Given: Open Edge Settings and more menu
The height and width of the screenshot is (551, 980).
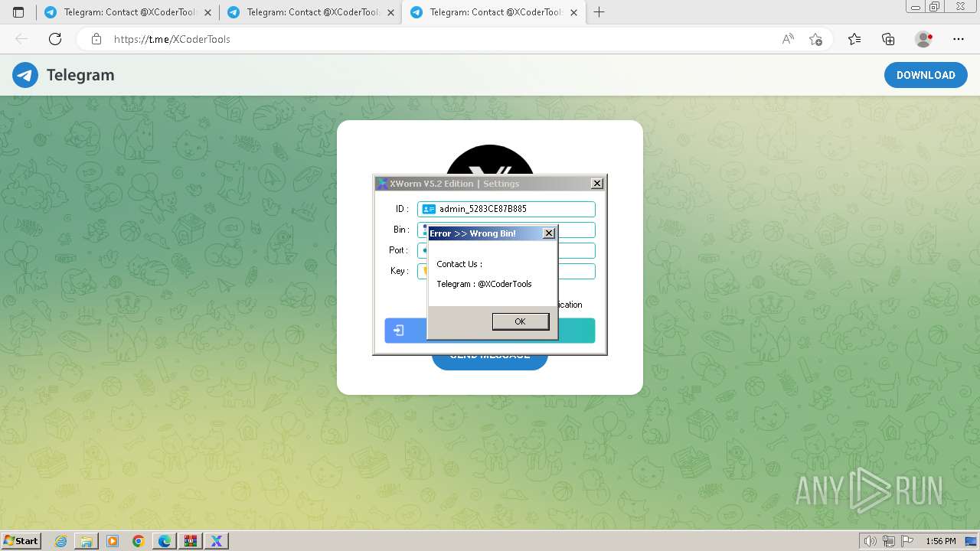Looking at the screenshot, I should pos(959,39).
